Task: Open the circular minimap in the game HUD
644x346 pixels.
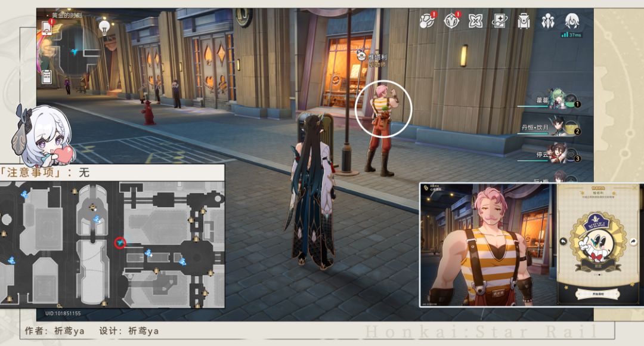Action: pyautogui.click(x=75, y=51)
